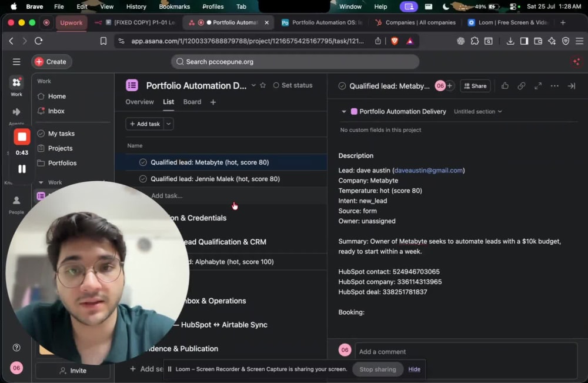Switch to the Loom browser tab

pos(508,22)
